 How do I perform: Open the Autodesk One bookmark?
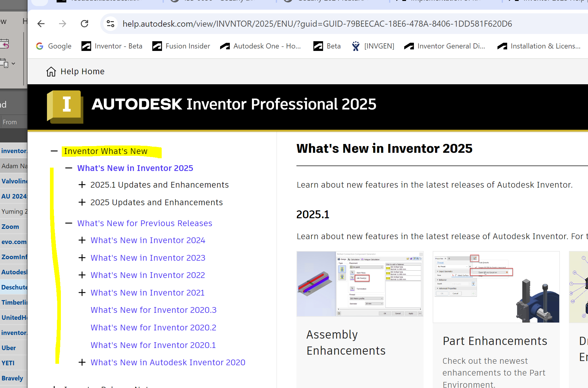coord(260,46)
